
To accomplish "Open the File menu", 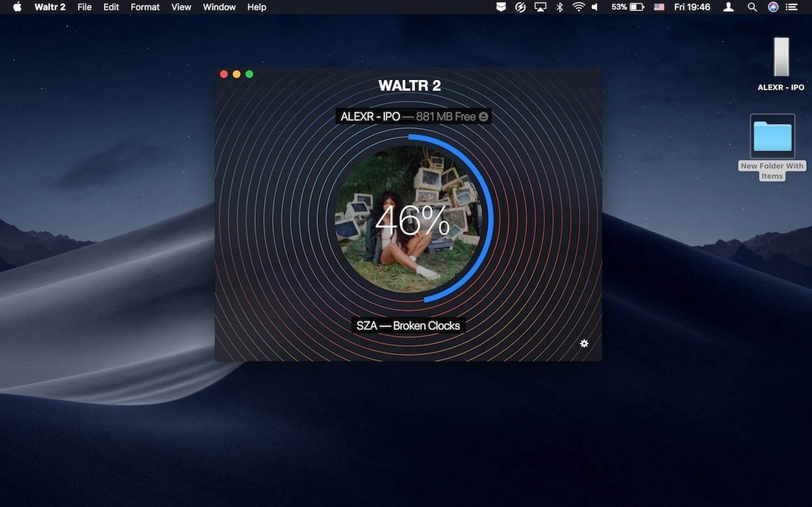I will click(84, 7).
